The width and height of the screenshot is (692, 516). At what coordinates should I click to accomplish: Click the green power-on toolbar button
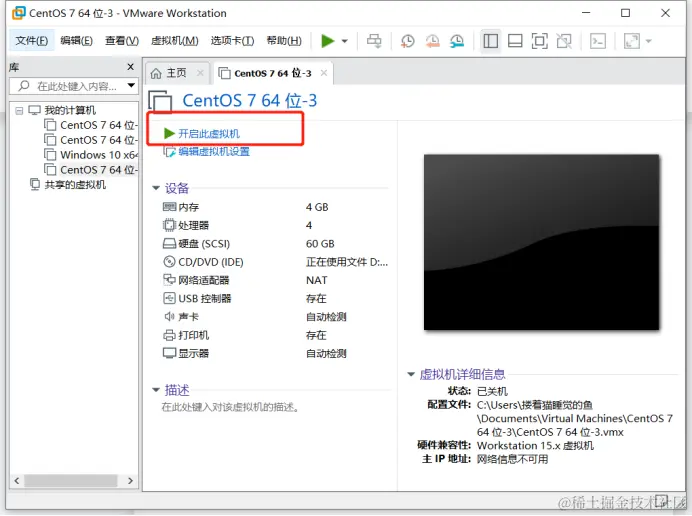pyautogui.click(x=327, y=41)
